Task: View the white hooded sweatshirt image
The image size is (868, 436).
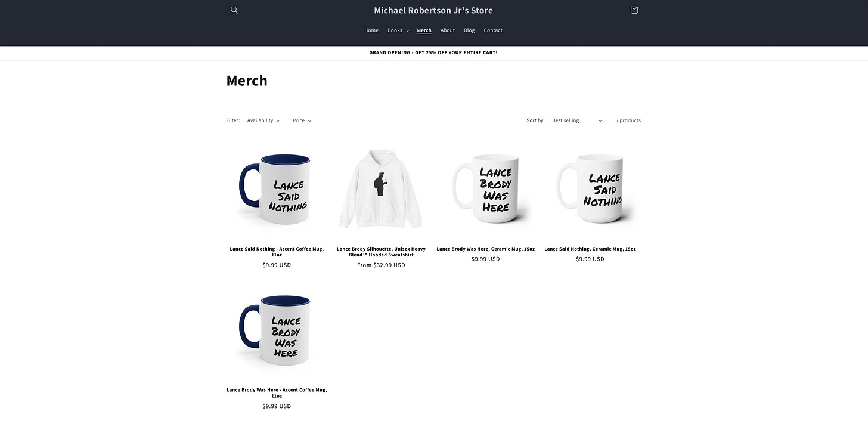Action: pyautogui.click(x=381, y=190)
